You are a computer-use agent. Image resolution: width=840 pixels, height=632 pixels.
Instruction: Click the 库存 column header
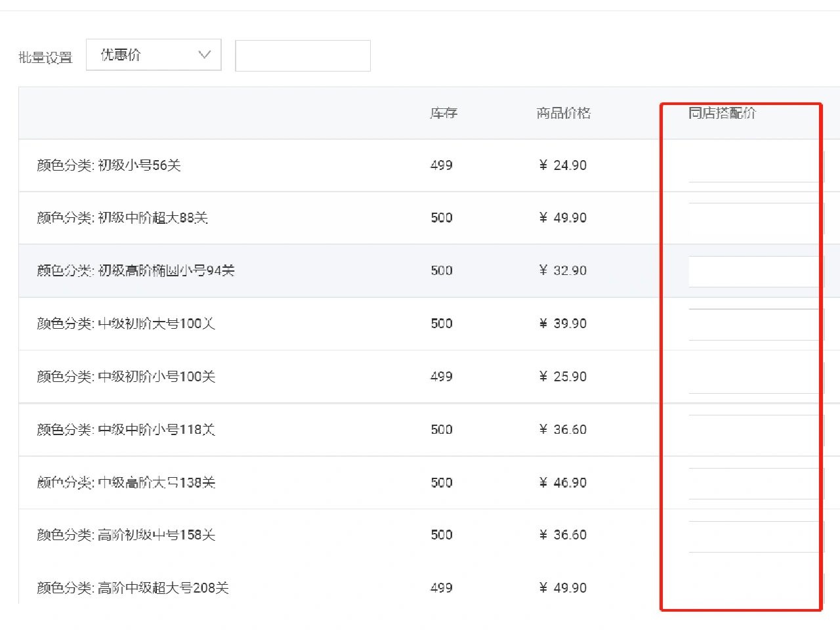point(444,113)
